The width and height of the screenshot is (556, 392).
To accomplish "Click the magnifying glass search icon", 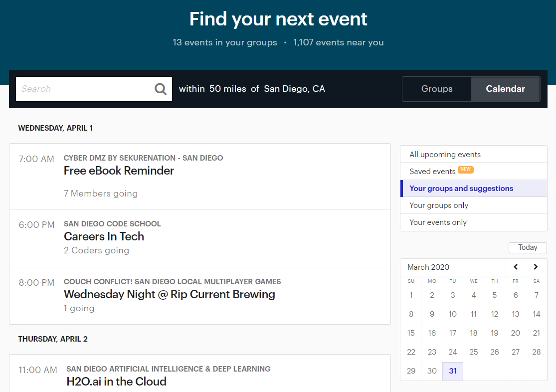I will [160, 89].
